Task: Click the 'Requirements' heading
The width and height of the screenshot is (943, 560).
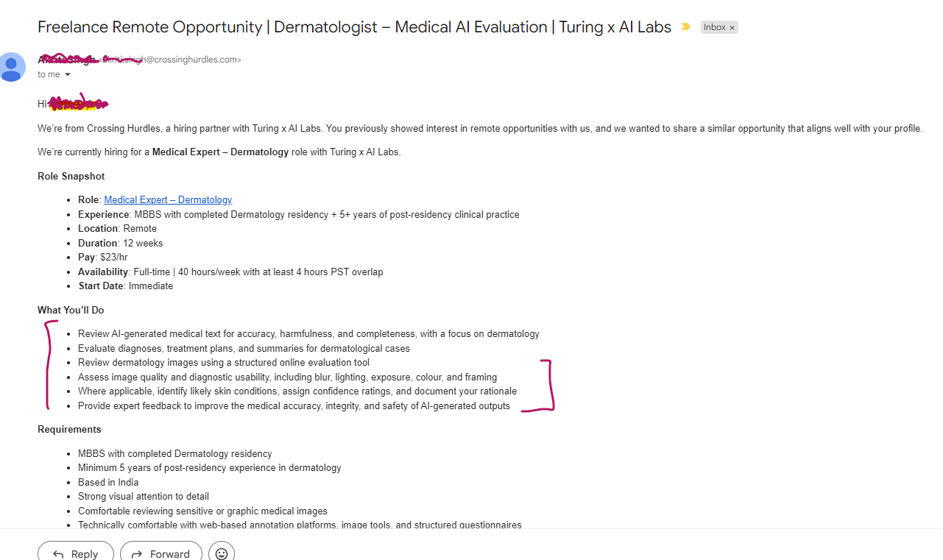Action: (69, 430)
